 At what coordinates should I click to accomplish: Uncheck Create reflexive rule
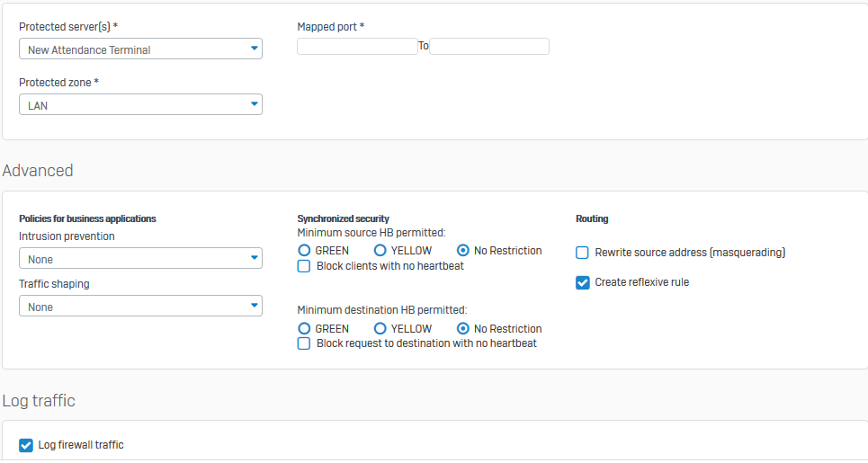(x=583, y=282)
